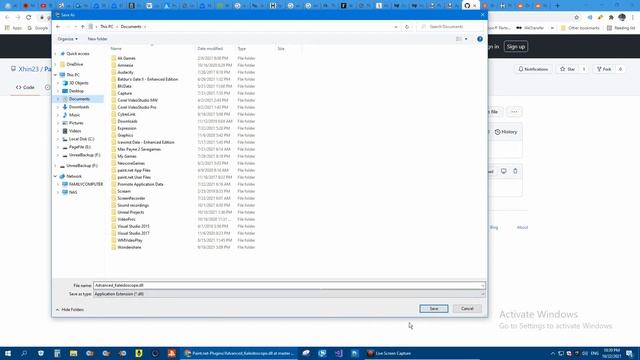Select the paint.net App Files folder
The image size is (640, 360).
134,170
